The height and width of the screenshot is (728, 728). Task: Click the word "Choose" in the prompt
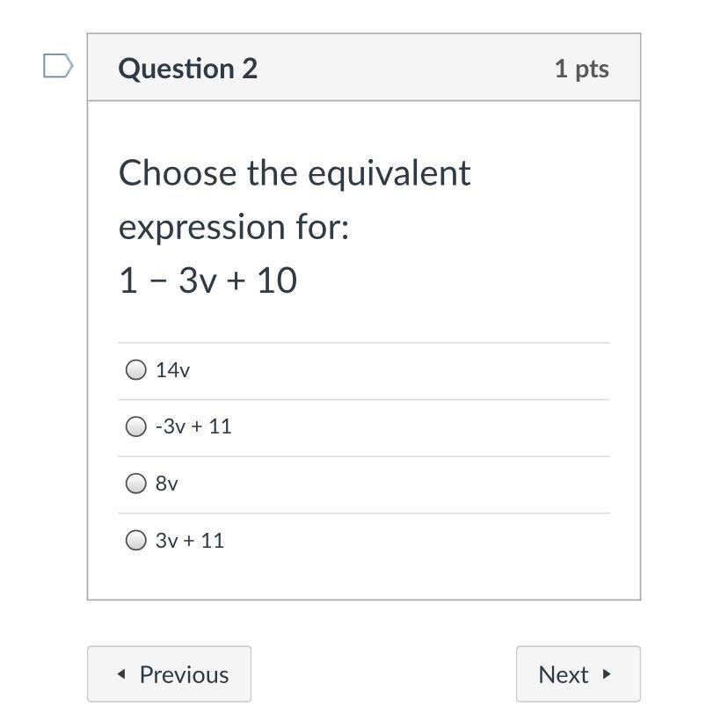178,173
